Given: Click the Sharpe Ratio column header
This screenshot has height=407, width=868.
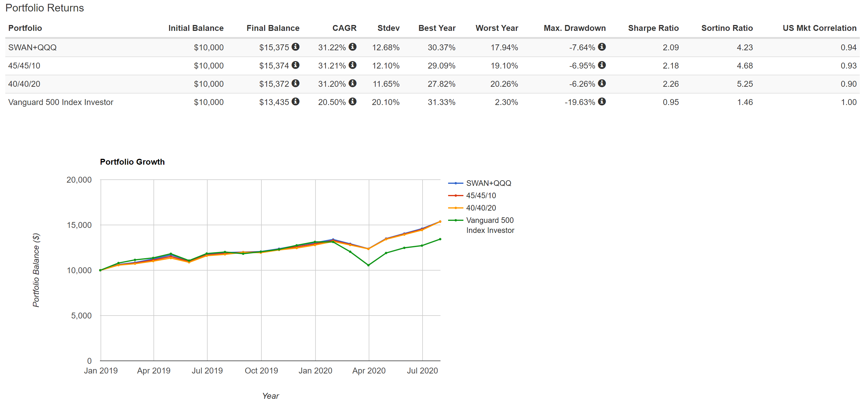Looking at the screenshot, I should [653, 28].
